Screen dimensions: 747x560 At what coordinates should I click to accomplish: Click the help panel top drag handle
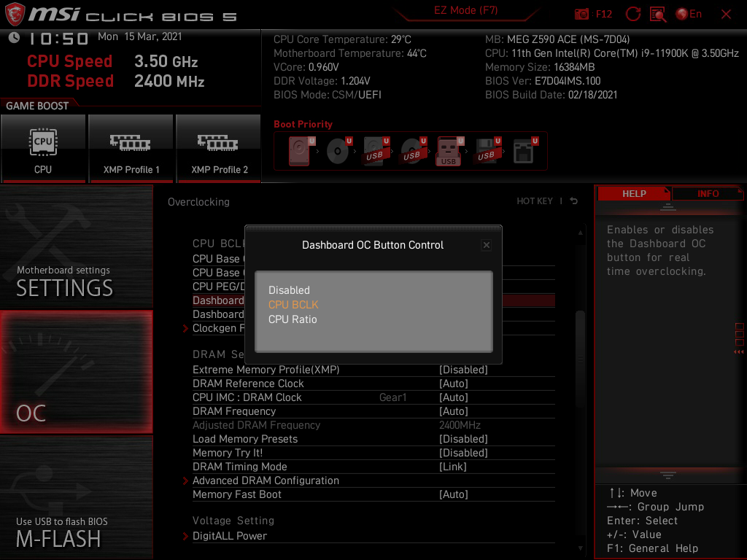click(x=668, y=207)
